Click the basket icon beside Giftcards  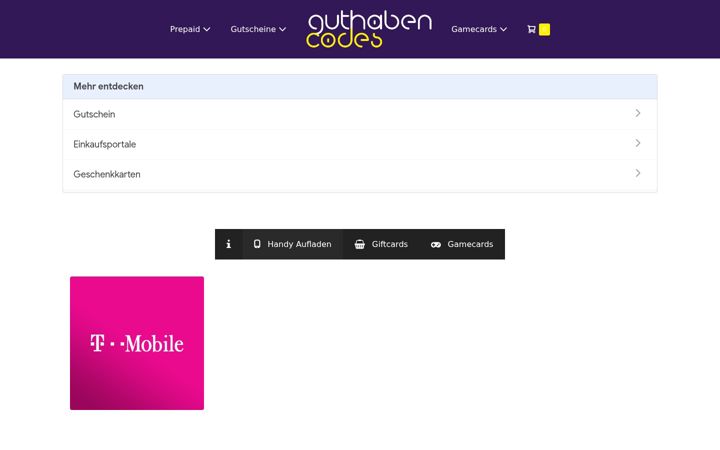(x=360, y=244)
